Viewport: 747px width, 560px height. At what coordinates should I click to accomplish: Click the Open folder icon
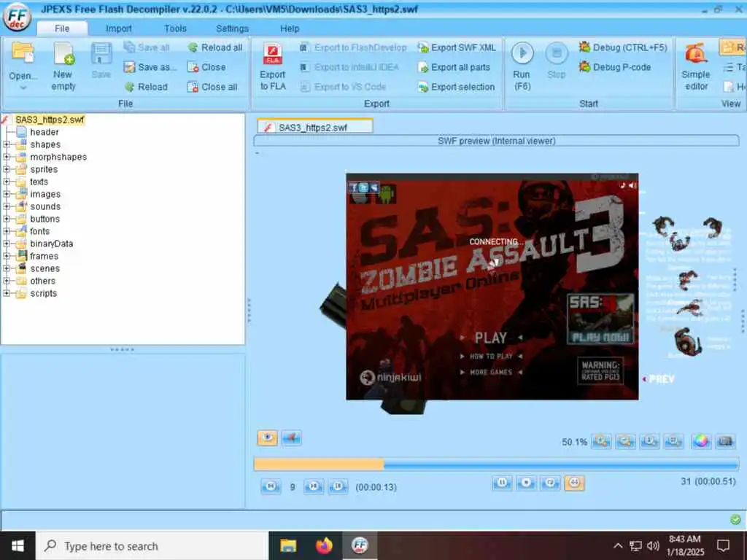[23, 52]
